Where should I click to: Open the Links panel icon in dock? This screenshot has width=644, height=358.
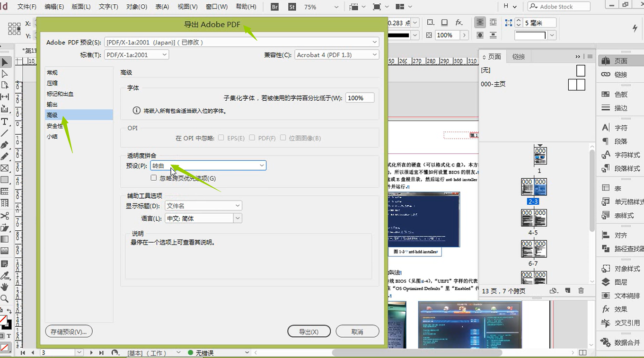(606, 74)
